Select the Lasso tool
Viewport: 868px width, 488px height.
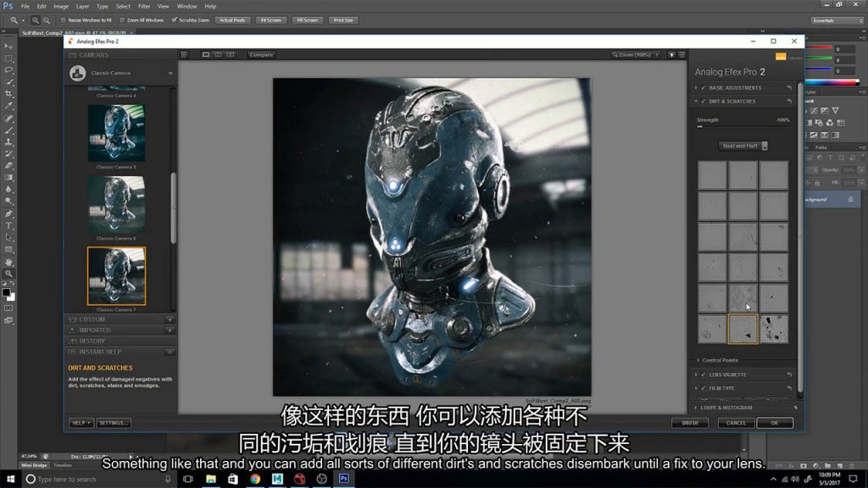(x=8, y=70)
